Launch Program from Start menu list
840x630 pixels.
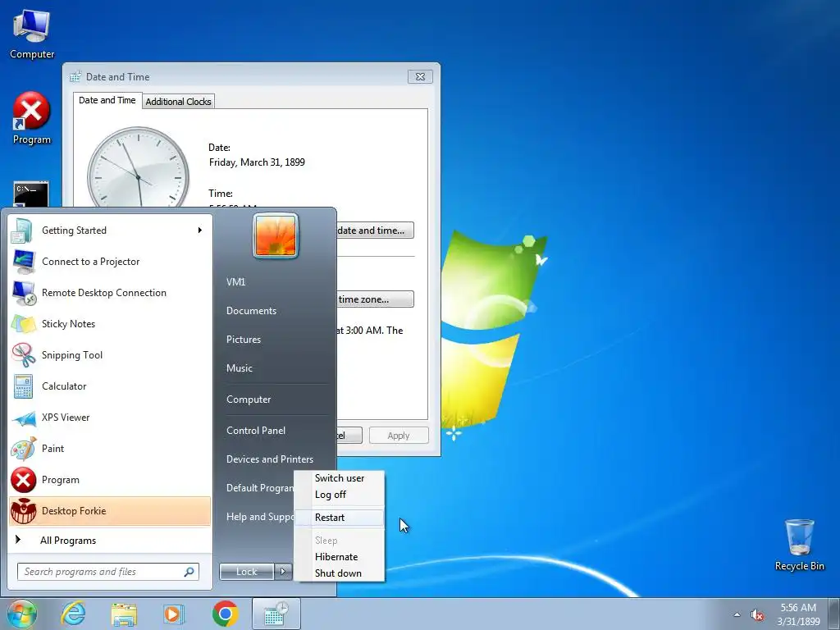tap(110, 480)
